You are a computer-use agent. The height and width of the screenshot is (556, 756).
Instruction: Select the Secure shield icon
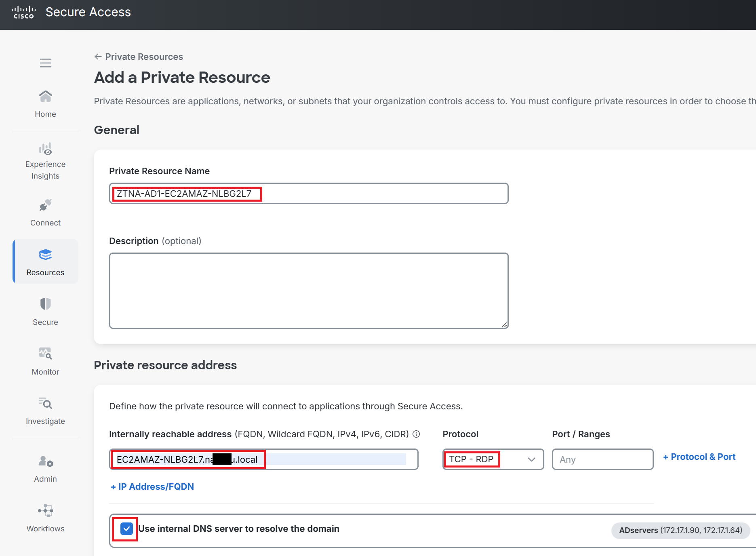click(x=45, y=304)
